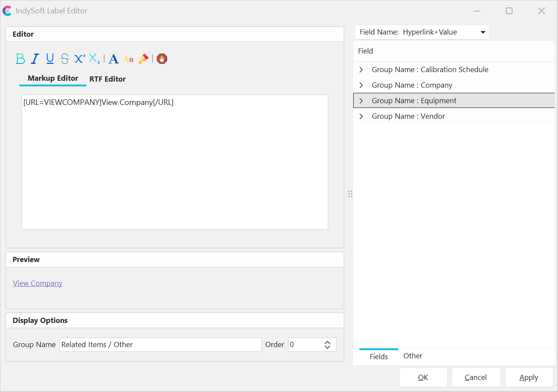Viewport: 558px width, 392px height.
Task: Apply superscript formatting
Action: point(79,59)
